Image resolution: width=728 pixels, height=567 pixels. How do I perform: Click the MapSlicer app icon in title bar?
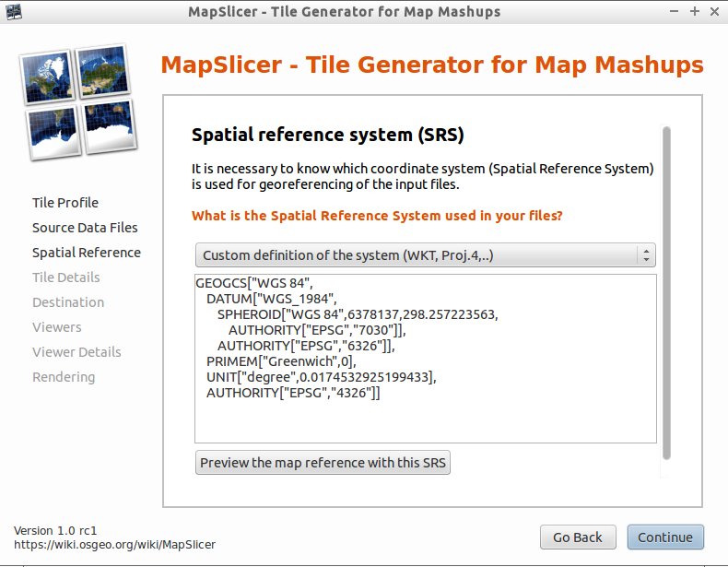click(14, 12)
